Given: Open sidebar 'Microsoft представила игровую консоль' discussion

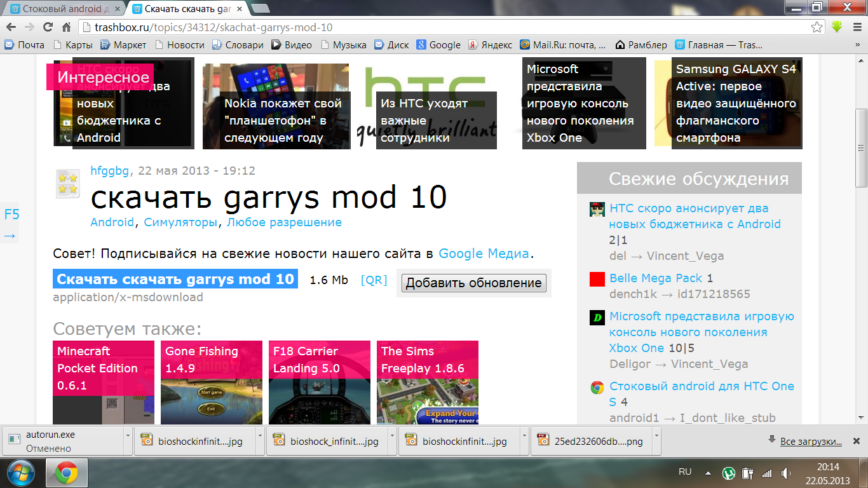Looking at the screenshot, I should click(x=702, y=332).
